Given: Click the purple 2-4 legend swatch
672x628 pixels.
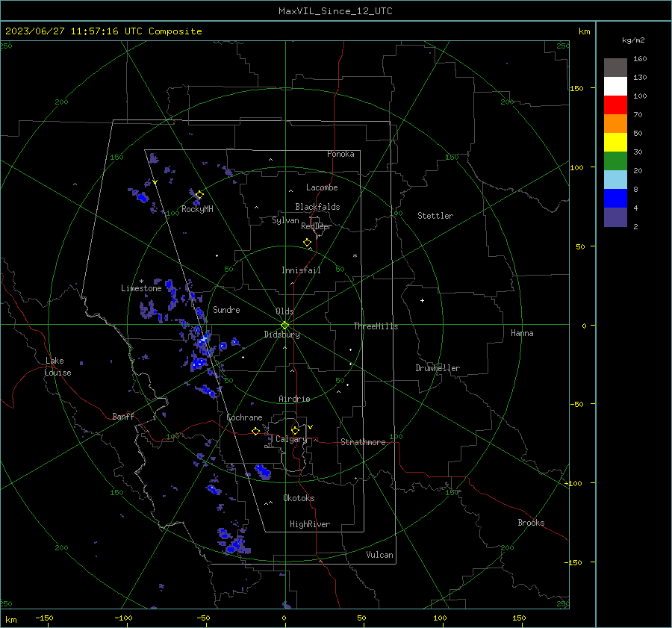Looking at the screenshot, I should point(615,217).
